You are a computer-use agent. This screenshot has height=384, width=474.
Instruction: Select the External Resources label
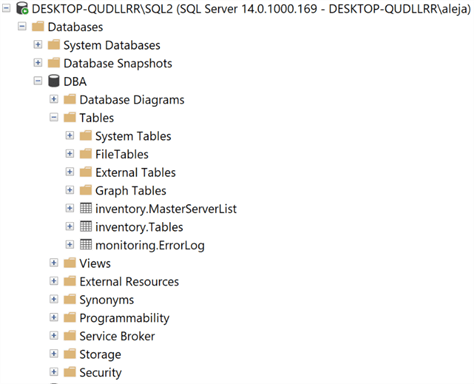coord(129,282)
